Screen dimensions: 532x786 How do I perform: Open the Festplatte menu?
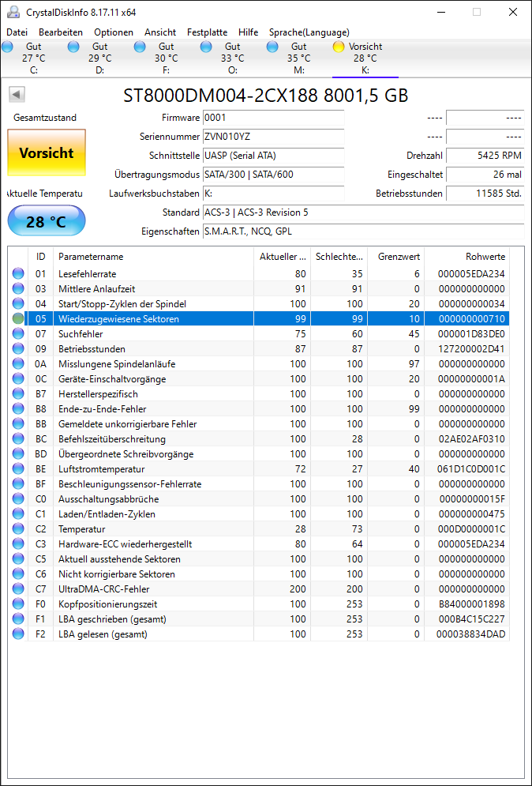point(208,32)
